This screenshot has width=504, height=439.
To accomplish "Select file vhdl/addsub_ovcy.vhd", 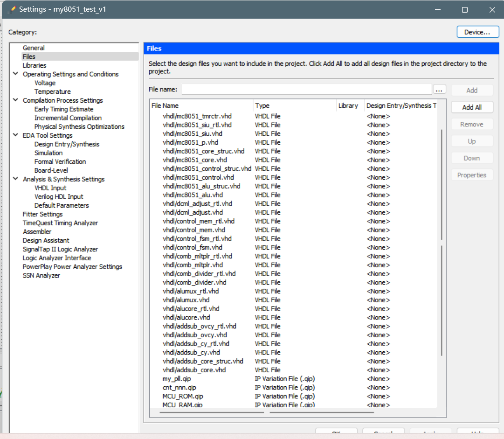I will coord(195,335).
